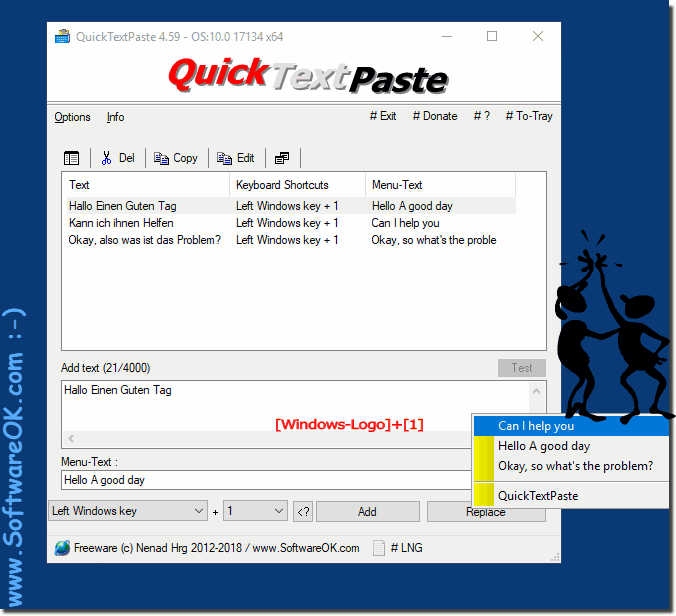The width and height of the screenshot is (676, 616).
Task: Delete entry with the Del scissors button
Action: point(118,158)
